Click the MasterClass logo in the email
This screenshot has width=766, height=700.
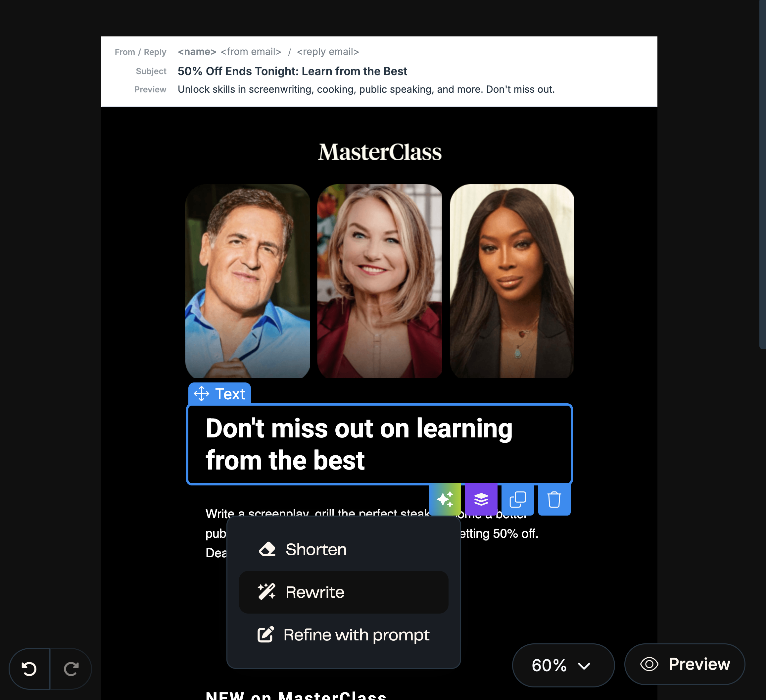pos(380,152)
